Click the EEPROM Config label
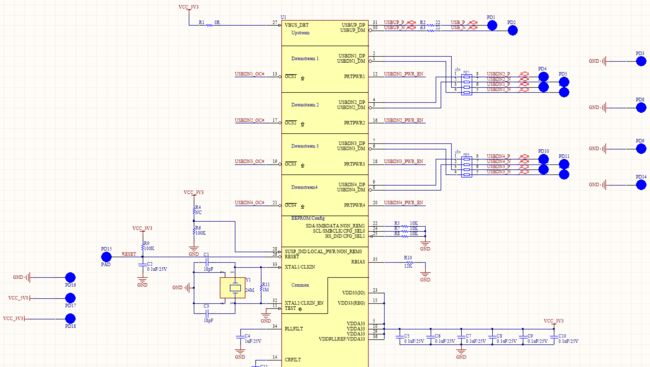This screenshot has width=650, height=367. (308, 218)
